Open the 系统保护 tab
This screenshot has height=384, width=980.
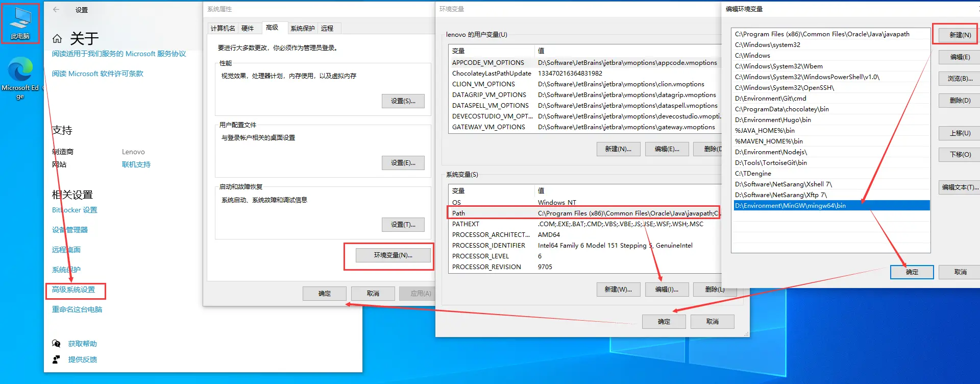click(303, 29)
